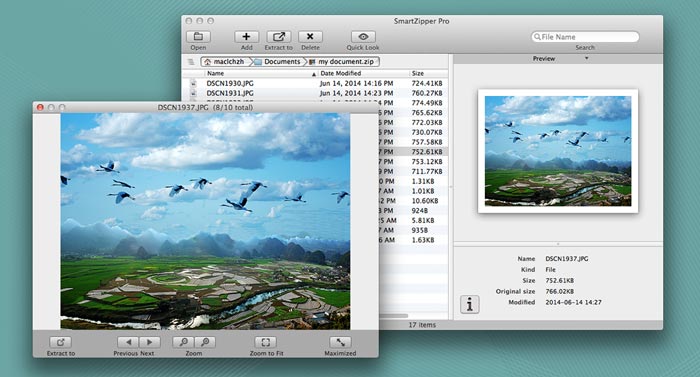Toggle the list view icon beside path bar
Image resolution: width=700 pixels, height=377 pixels.
pos(191,62)
